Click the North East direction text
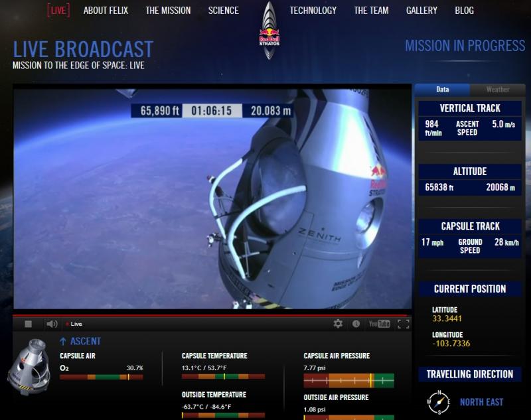Screen dimensions: 531x420 coord(481,402)
